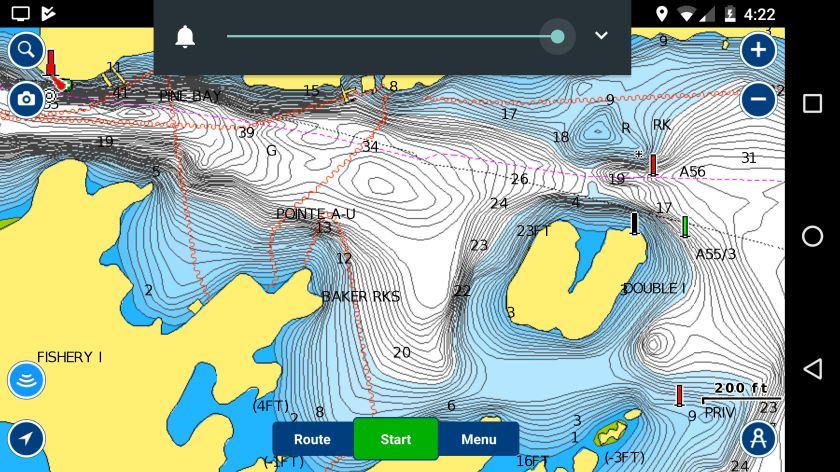Tap the green buoy near A55/3

point(685,226)
